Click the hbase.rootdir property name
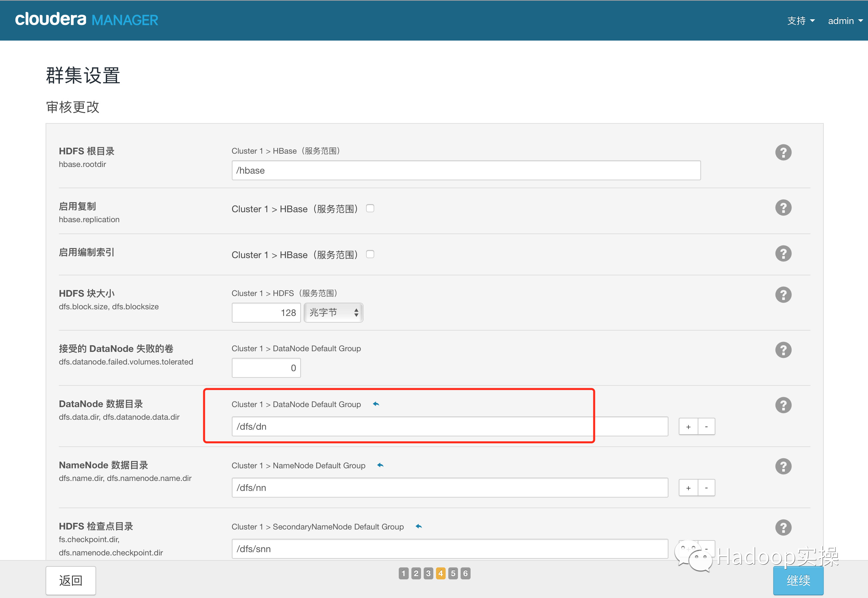Viewport: 868px width, 598px height. click(82, 164)
